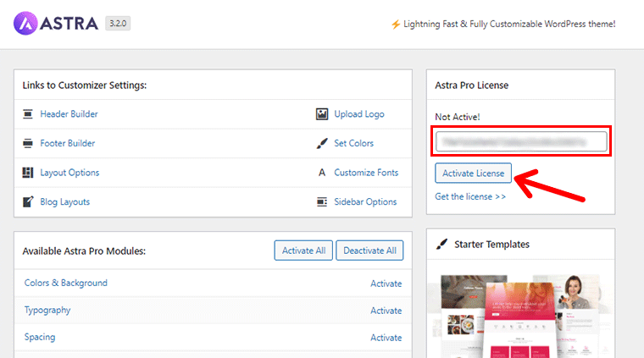Click the Starter Templates preview thumbnail
644x358 pixels.
tap(520, 316)
